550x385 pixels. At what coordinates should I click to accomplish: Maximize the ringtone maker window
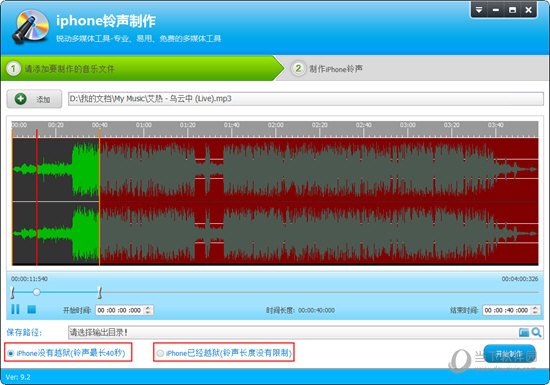coord(512,10)
